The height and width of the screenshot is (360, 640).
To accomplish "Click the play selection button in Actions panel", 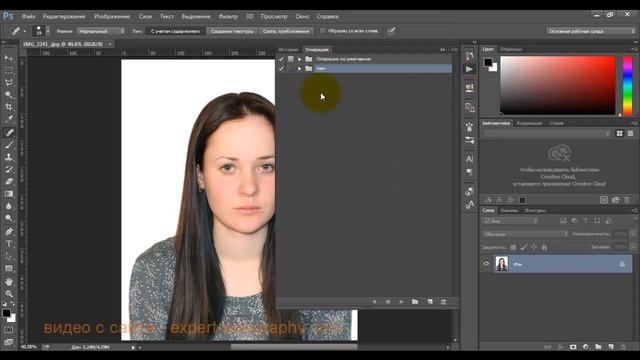I will (401, 302).
